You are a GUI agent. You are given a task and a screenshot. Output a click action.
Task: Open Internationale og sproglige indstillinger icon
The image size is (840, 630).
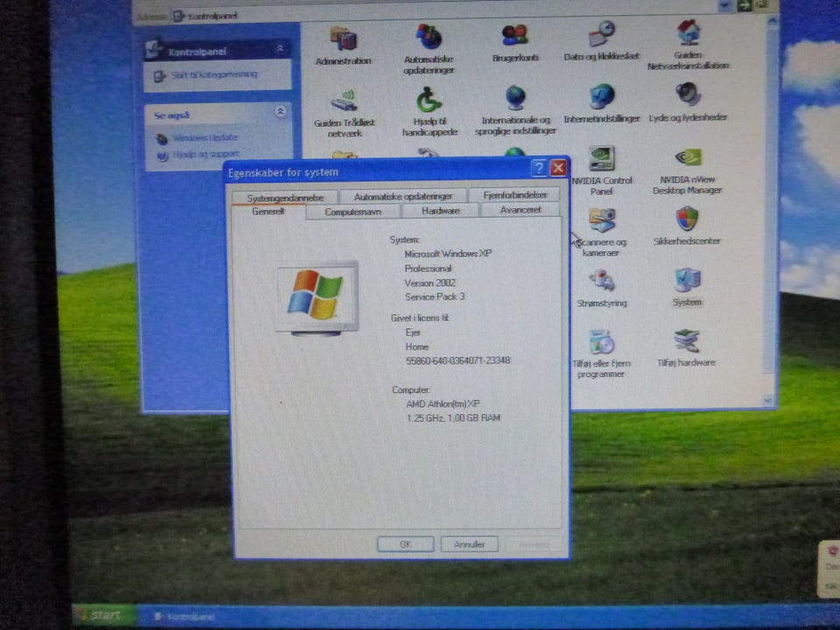click(x=515, y=110)
